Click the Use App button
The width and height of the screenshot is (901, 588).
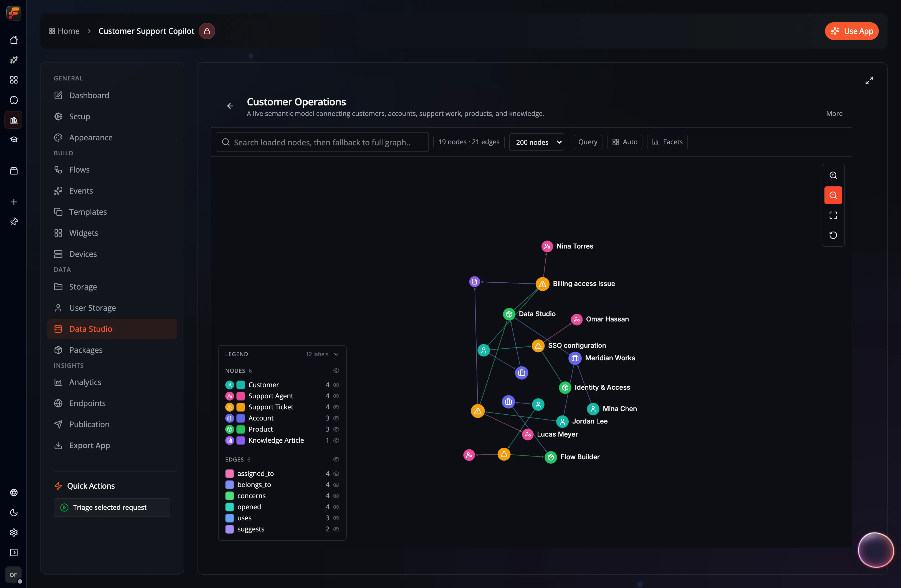[851, 31]
